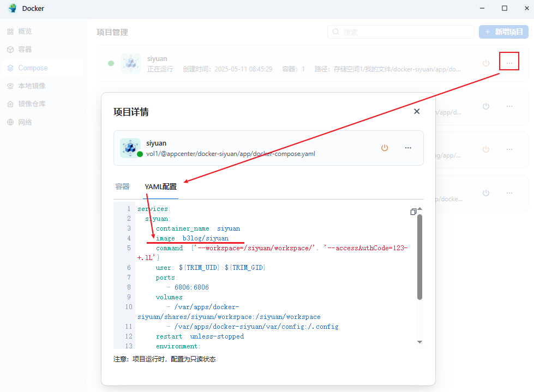
Task: Click the 'command:' line with accessAuthCode
Action: pyautogui.click(x=272, y=253)
